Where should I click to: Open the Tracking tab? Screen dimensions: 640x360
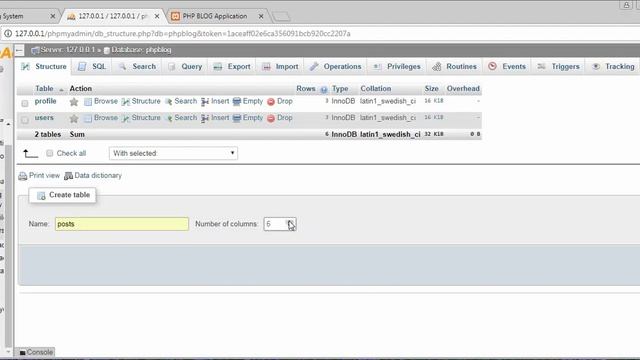pos(613,67)
